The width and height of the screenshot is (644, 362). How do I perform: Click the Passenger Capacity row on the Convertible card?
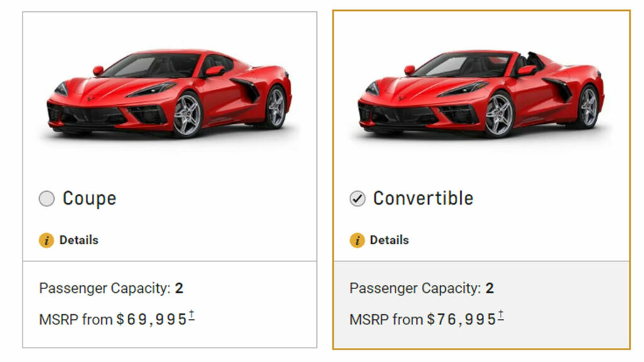pos(421,289)
